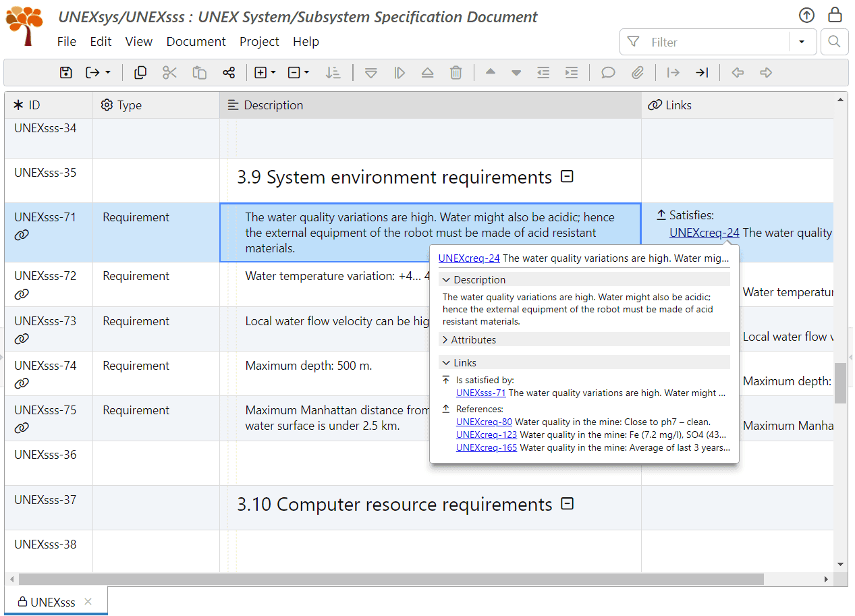Screen dimensions: 855x616
Task: Click the upload circle arrow icon
Action: (x=806, y=15)
